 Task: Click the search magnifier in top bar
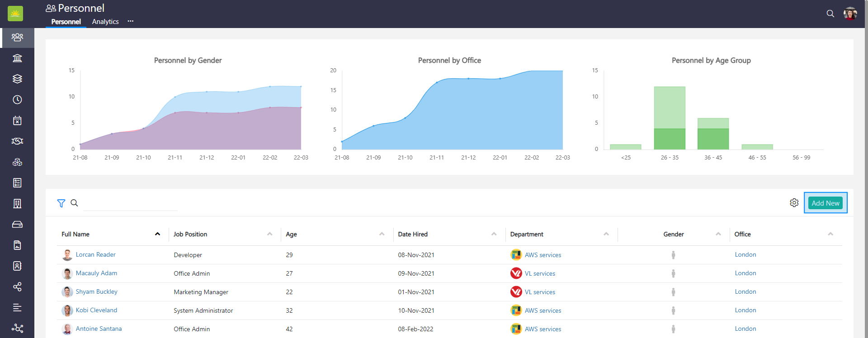[830, 14]
